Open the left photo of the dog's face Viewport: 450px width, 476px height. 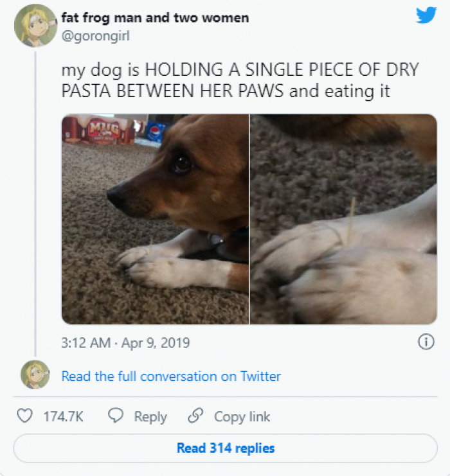point(155,219)
